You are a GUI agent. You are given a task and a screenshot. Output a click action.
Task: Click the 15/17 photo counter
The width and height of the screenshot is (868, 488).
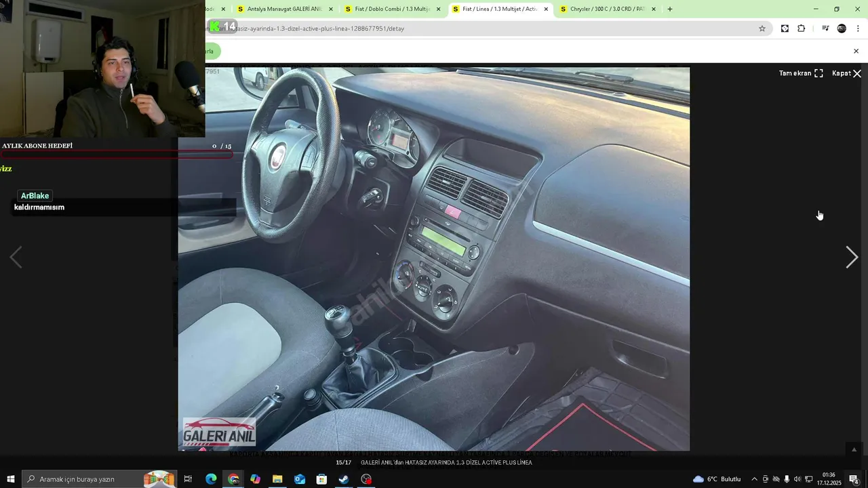[x=343, y=462]
